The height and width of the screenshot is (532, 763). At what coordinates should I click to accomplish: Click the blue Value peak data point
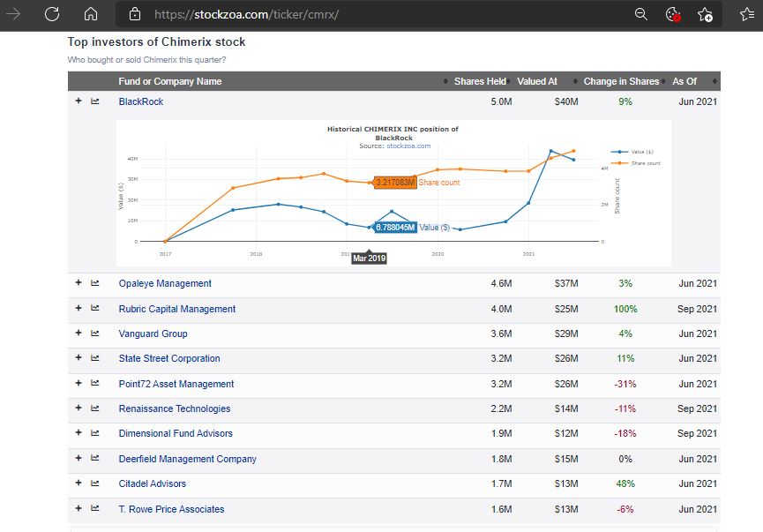point(550,151)
